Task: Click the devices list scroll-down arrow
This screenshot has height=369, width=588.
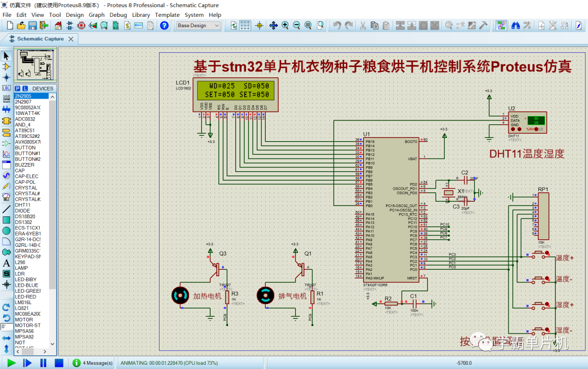Action: pyautogui.click(x=52, y=343)
